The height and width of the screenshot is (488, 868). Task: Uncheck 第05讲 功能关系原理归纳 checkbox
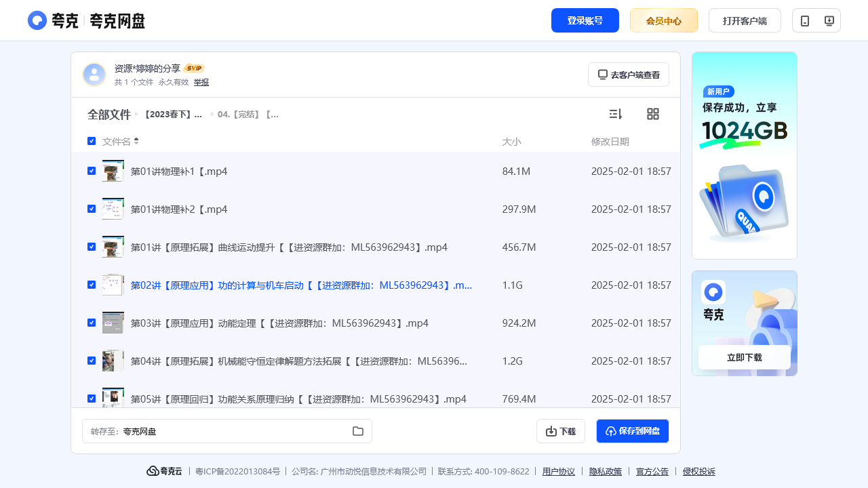[92, 399]
